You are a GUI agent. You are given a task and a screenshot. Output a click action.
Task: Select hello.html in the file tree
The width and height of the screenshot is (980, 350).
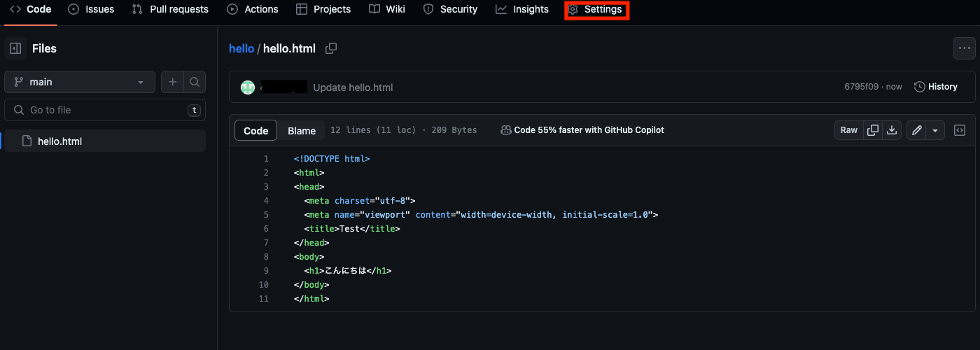click(x=105, y=141)
